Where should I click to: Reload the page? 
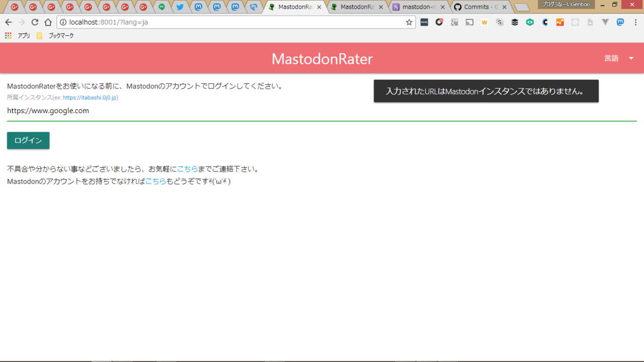tap(35, 22)
